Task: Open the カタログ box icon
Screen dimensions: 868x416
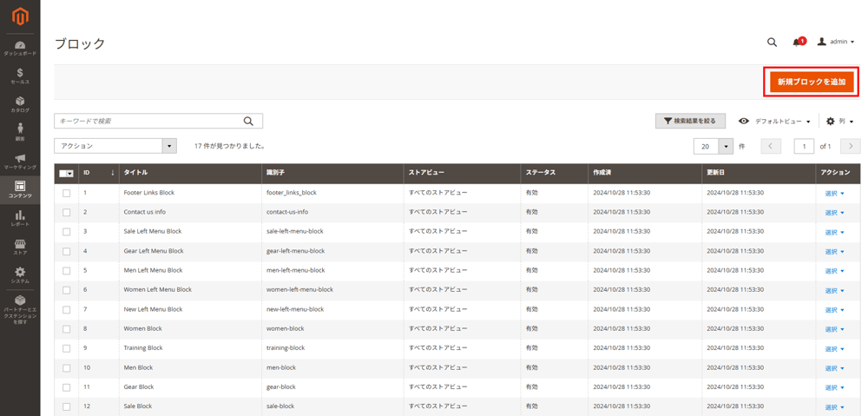Action: pyautogui.click(x=20, y=101)
